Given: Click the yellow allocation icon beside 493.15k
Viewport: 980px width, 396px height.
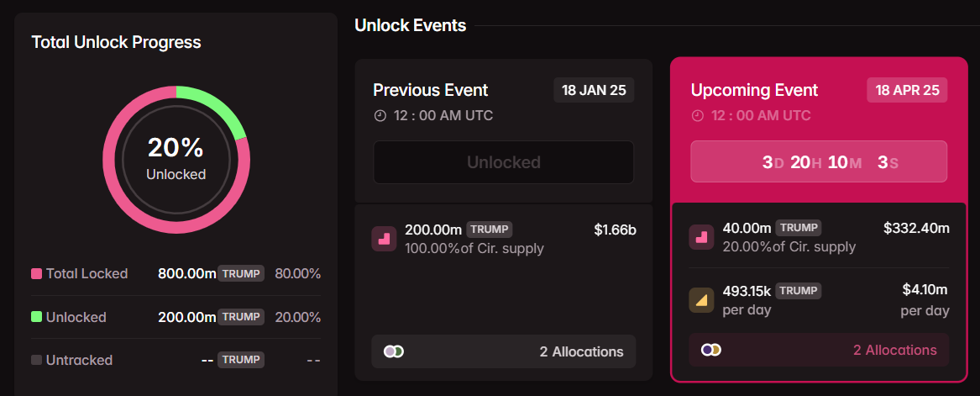Looking at the screenshot, I should tap(701, 300).
